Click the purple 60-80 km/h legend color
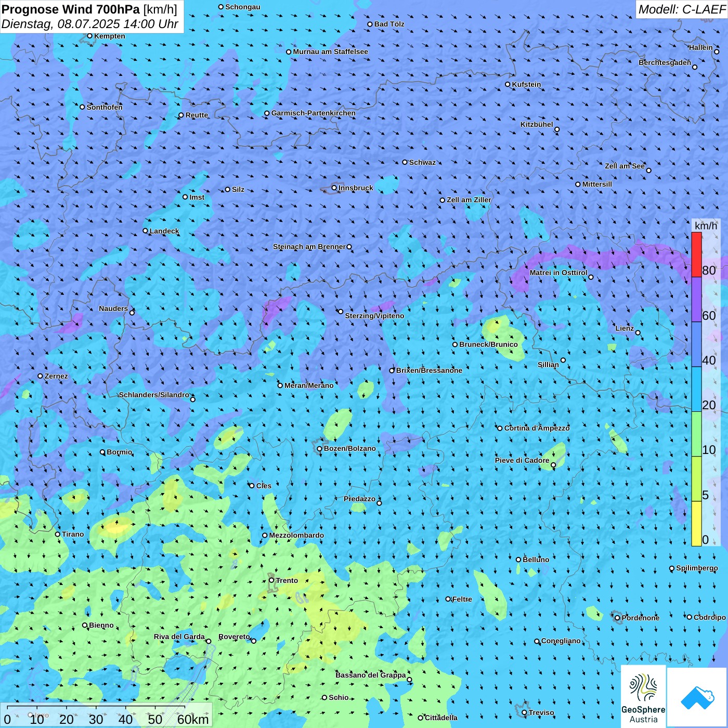This screenshot has height=728, width=728. point(696,300)
